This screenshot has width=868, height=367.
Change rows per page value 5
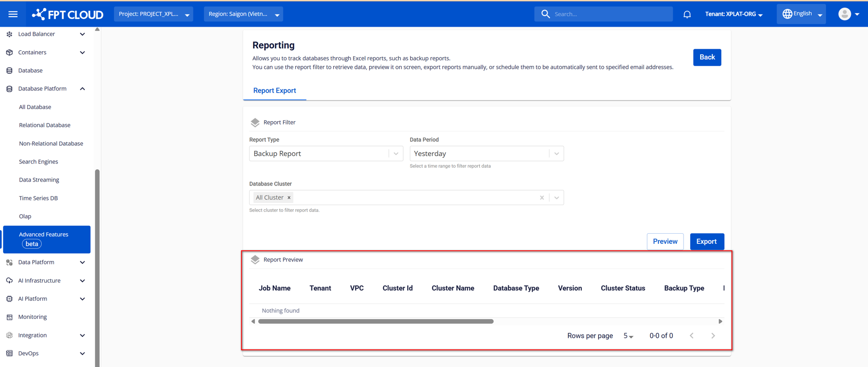[x=628, y=336]
